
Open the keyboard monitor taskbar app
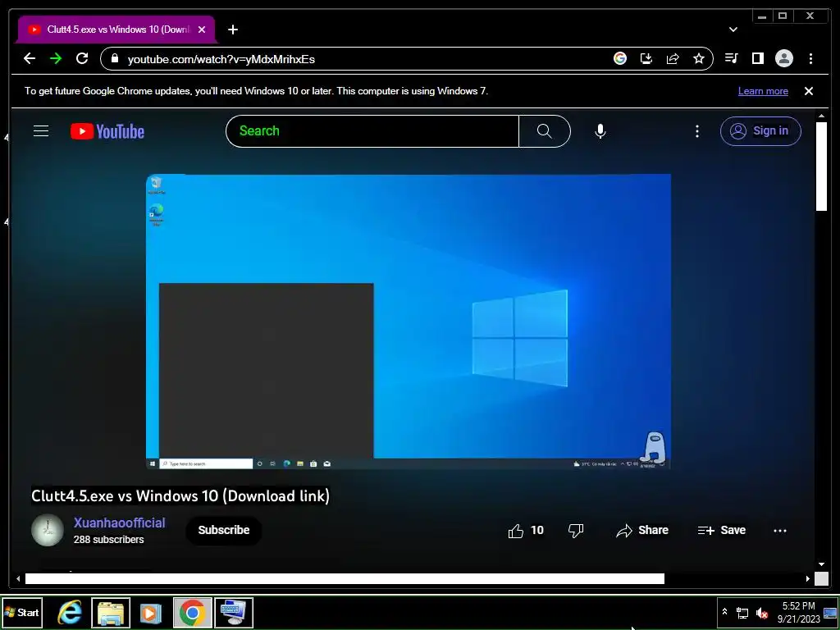click(234, 612)
